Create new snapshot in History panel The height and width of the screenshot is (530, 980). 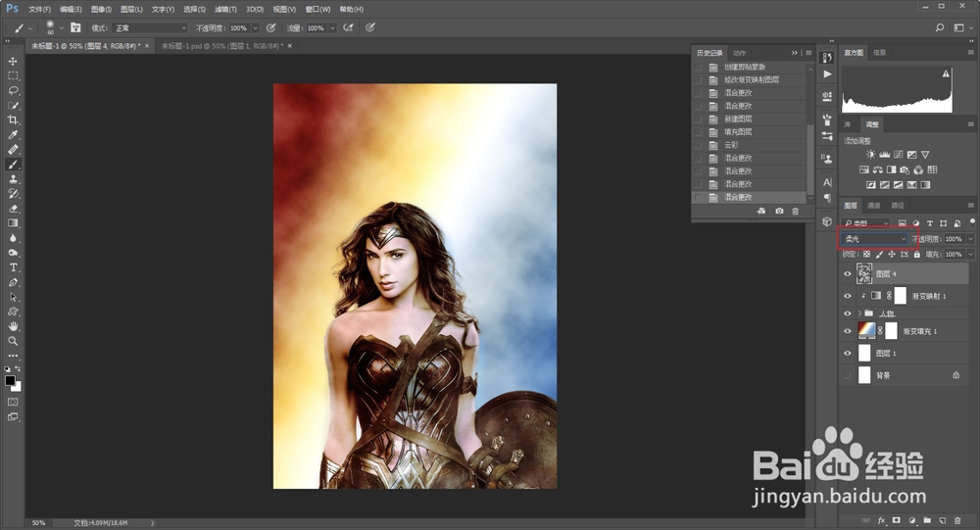pos(779,212)
